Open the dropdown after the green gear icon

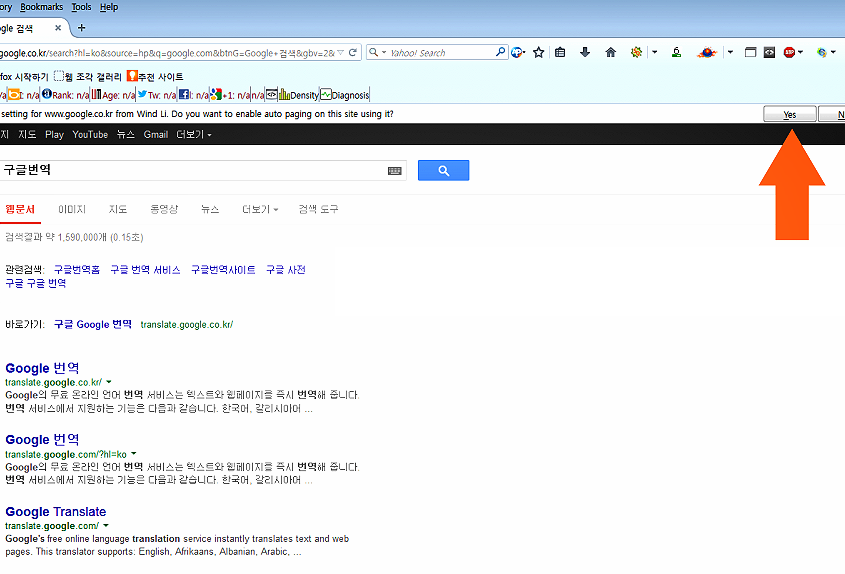pos(655,52)
